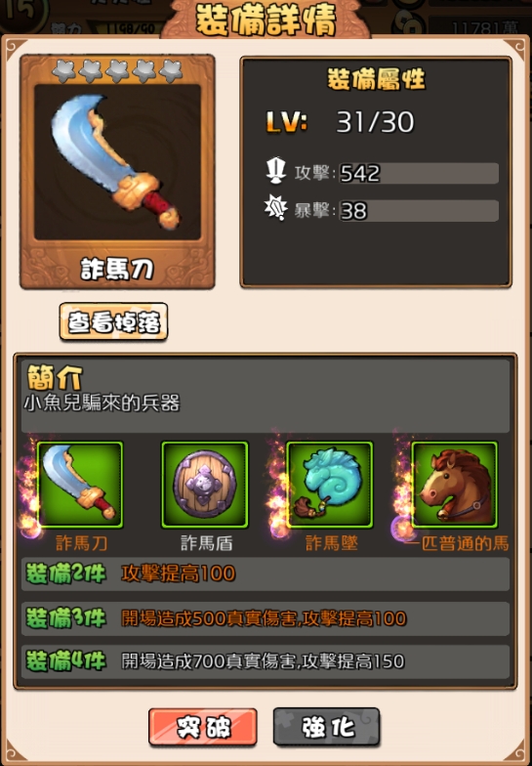
Task: Select the 詐馬刀 sword set icon
Action: click(80, 485)
